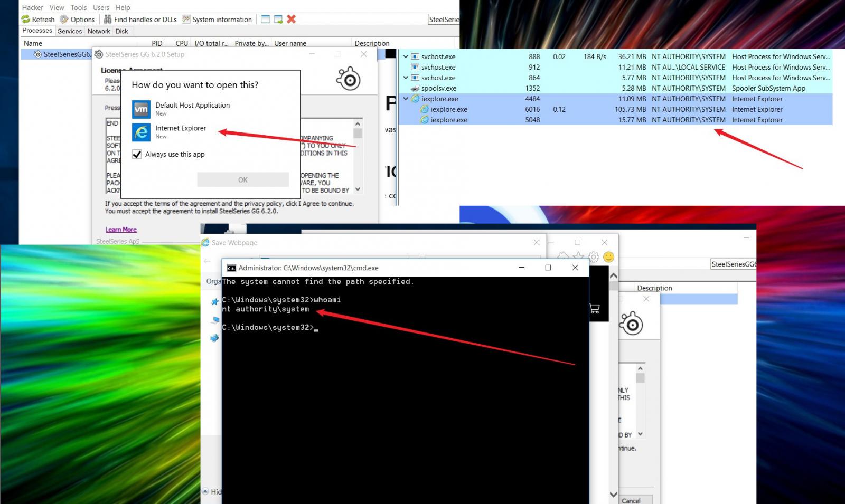Open System information from the toolbar
Screen dimensions: 845x504
point(186,20)
